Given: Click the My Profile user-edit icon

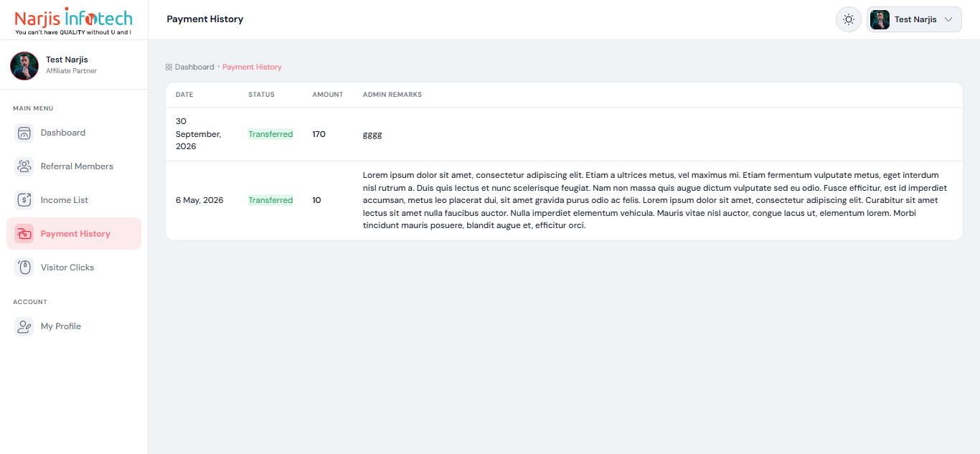Looking at the screenshot, I should (24, 326).
